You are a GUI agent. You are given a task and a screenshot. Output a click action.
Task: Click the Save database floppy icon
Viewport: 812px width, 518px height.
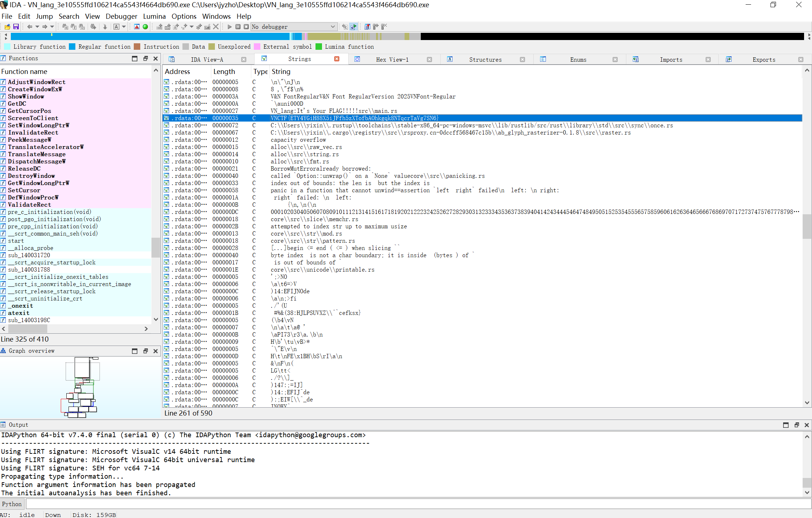pos(16,27)
